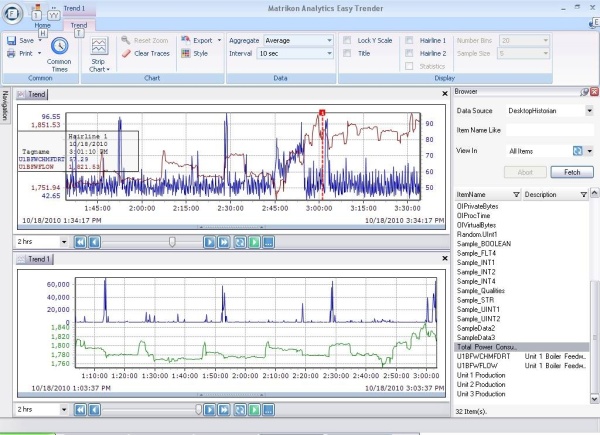Click the Style icon

(x=186, y=54)
